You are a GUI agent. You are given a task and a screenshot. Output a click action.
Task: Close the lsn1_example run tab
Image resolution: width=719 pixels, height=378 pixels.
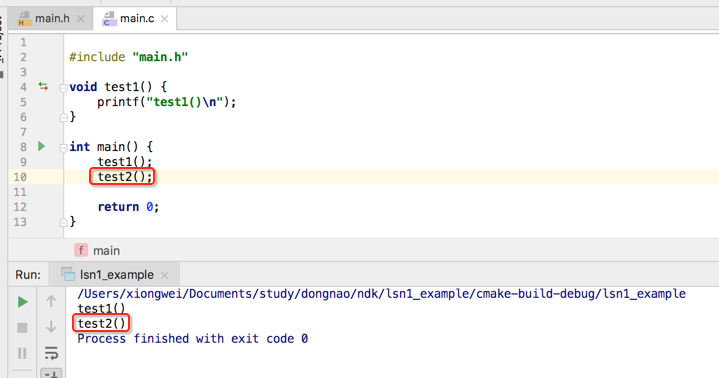click(165, 275)
